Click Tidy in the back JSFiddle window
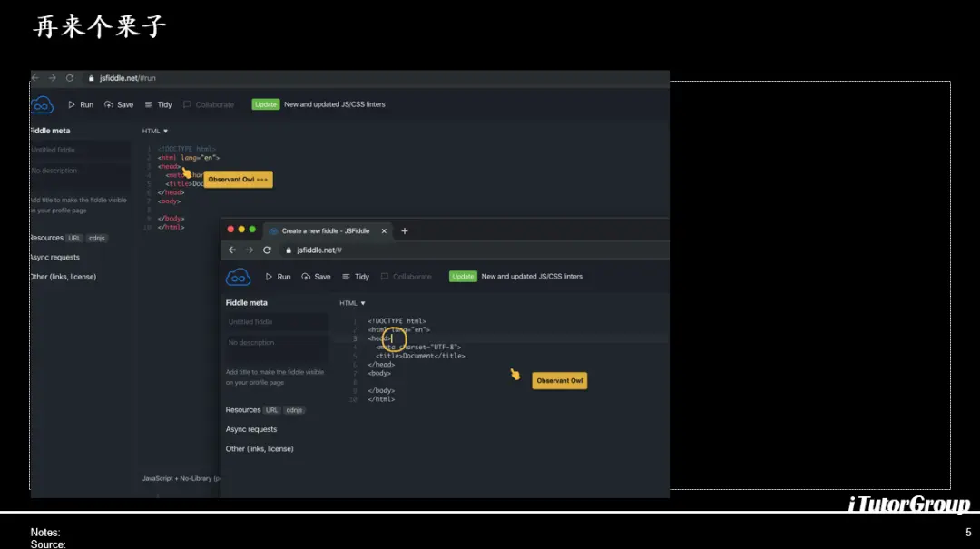 pyautogui.click(x=158, y=104)
